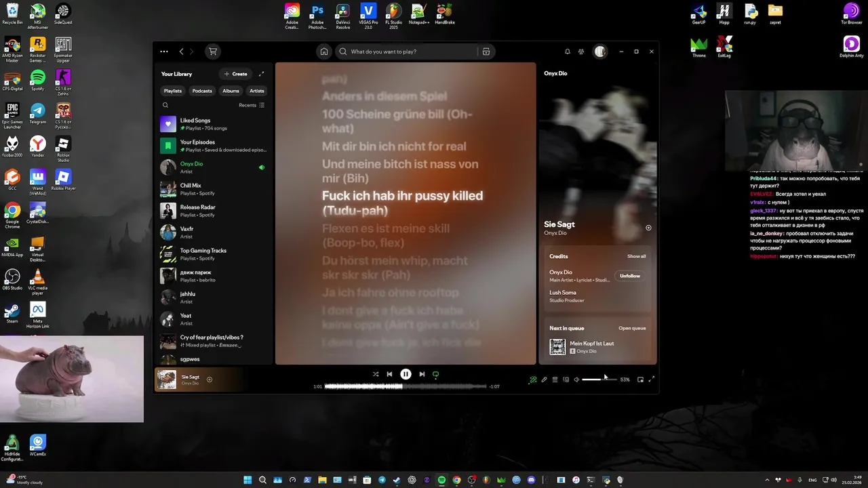Viewport: 868px width, 488px height.
Task: Mute the Spotify volume
Action: pos(576,380)
